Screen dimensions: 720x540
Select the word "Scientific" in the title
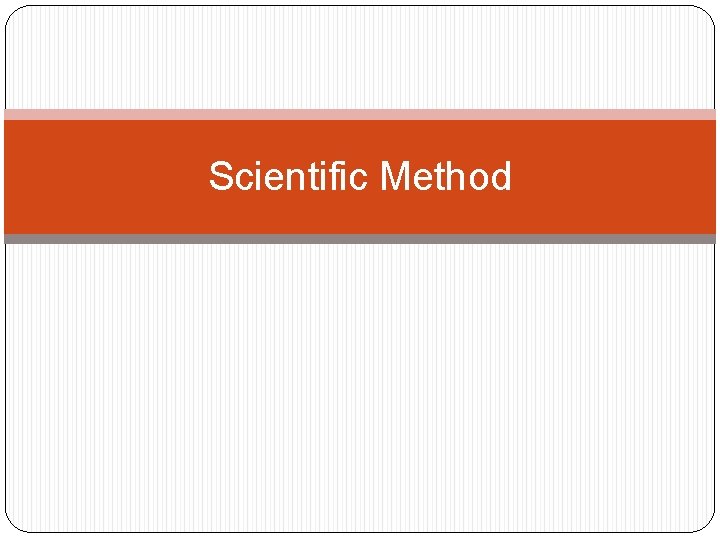[x=289, y=177]
